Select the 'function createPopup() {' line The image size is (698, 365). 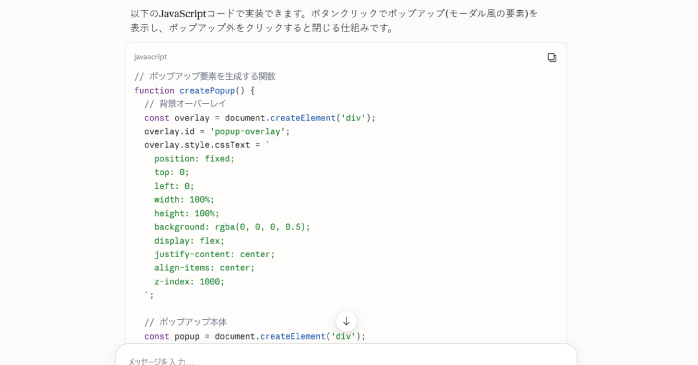(195, 90)
